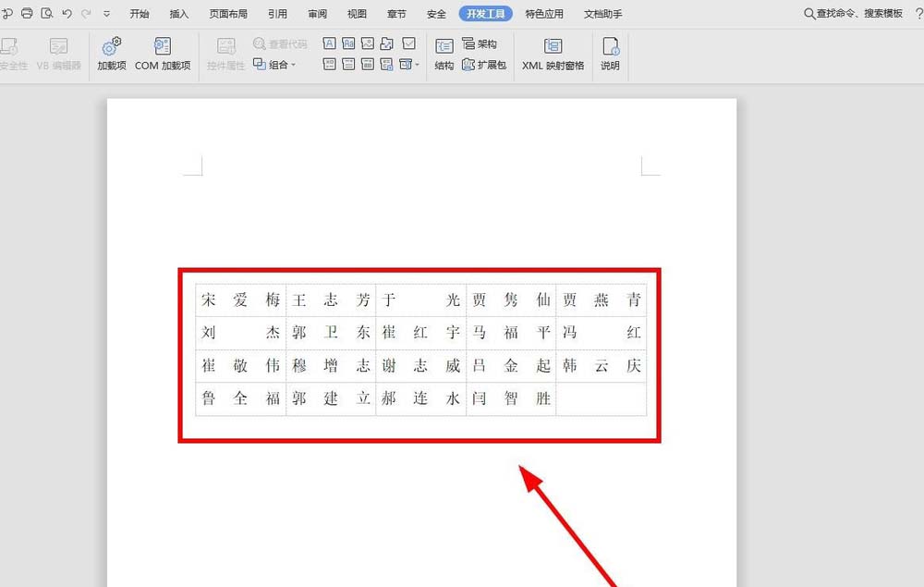Insert picture content control icon
This screenshot has width=924, height=587.
[368, 43]
